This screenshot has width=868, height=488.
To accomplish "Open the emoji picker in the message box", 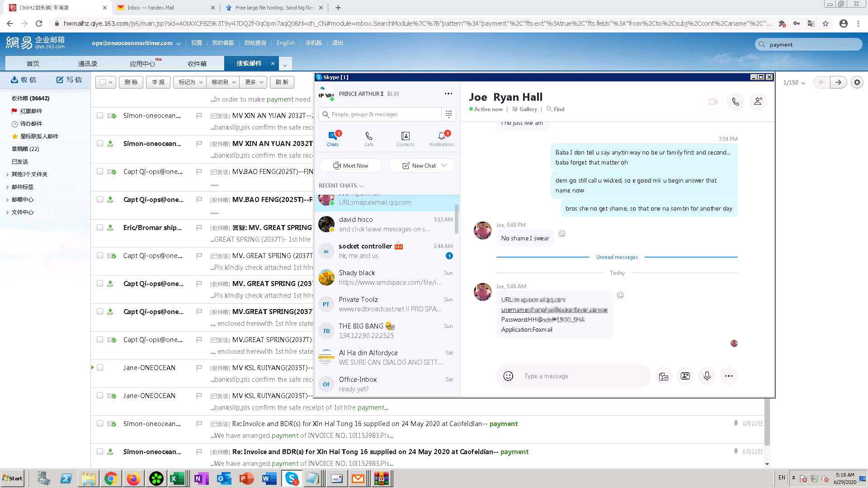I will [x=508, y=376].
